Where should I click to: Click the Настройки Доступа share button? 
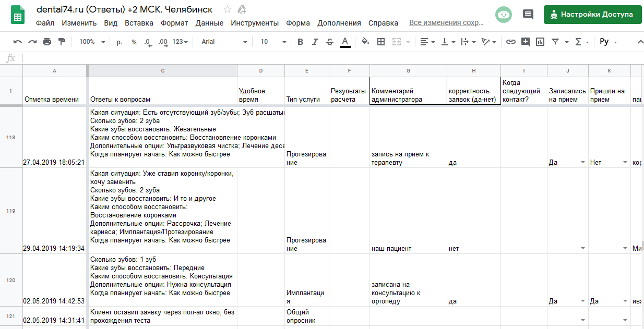[592, 15]
